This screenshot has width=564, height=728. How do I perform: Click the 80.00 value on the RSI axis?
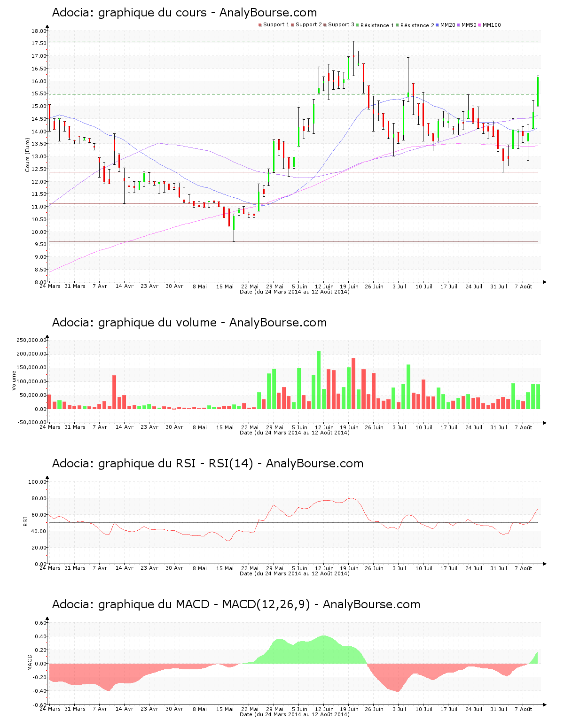pyautogui.click(x=39, y=498)
